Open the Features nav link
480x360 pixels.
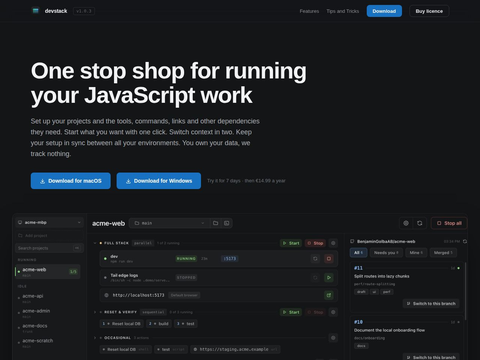point(309,11)
